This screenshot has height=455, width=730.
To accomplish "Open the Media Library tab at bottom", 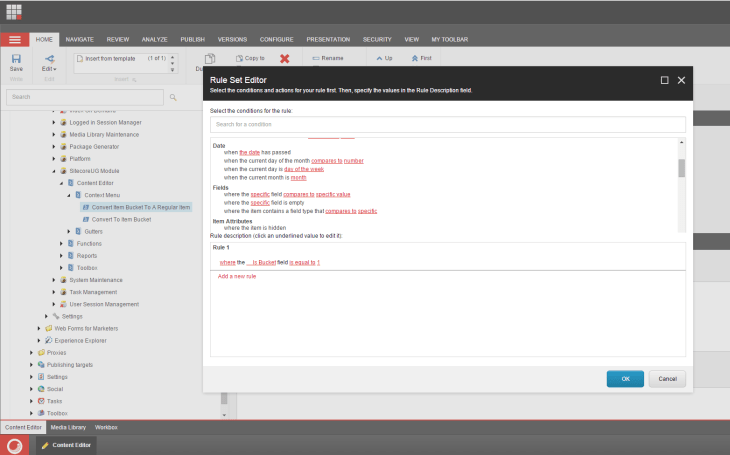I will click(x=68, y=427).
